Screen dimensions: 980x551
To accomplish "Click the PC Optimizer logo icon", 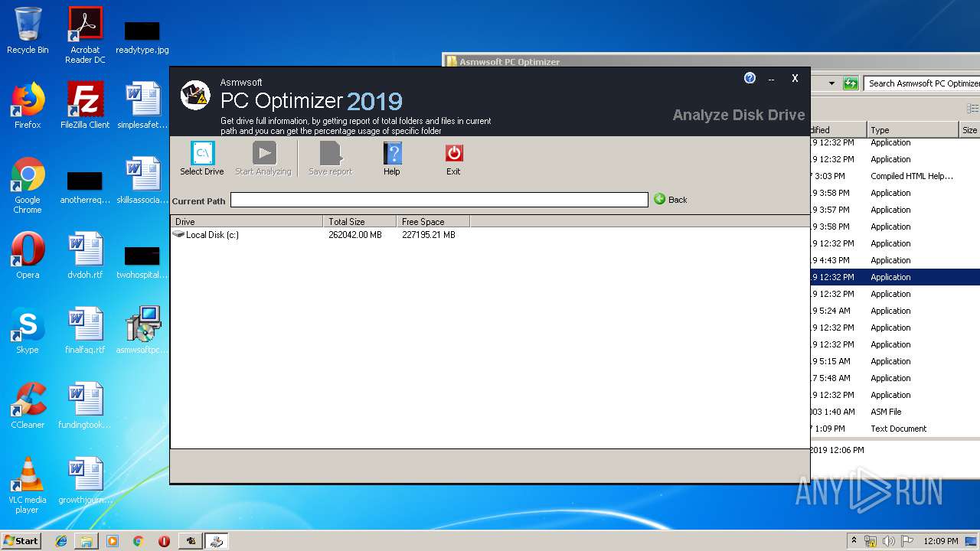I will (x=195, y=96).
